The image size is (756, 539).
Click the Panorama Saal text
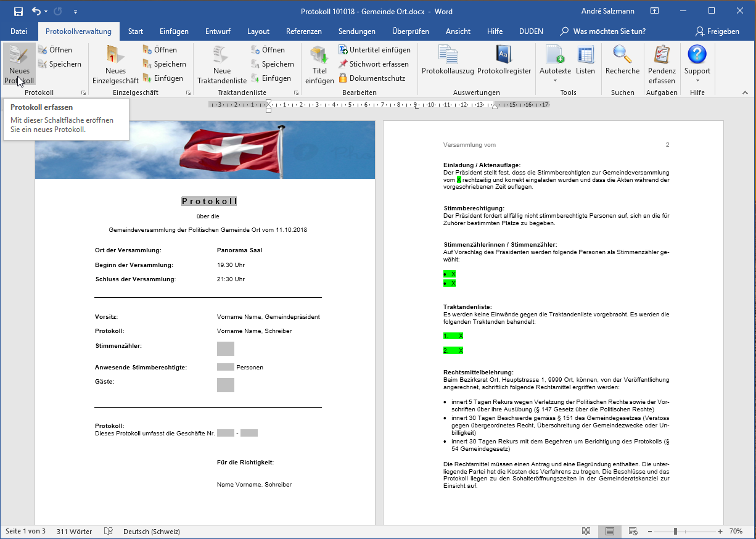tap(240, 250)
